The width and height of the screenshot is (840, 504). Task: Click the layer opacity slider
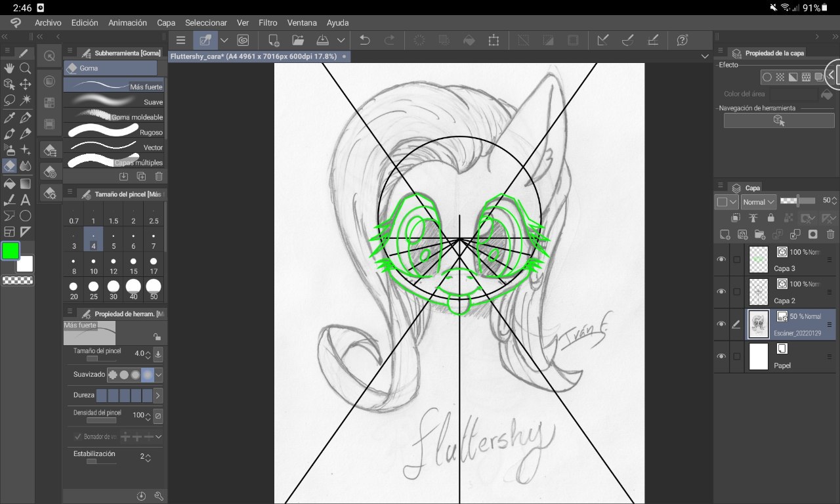[797, 201]
